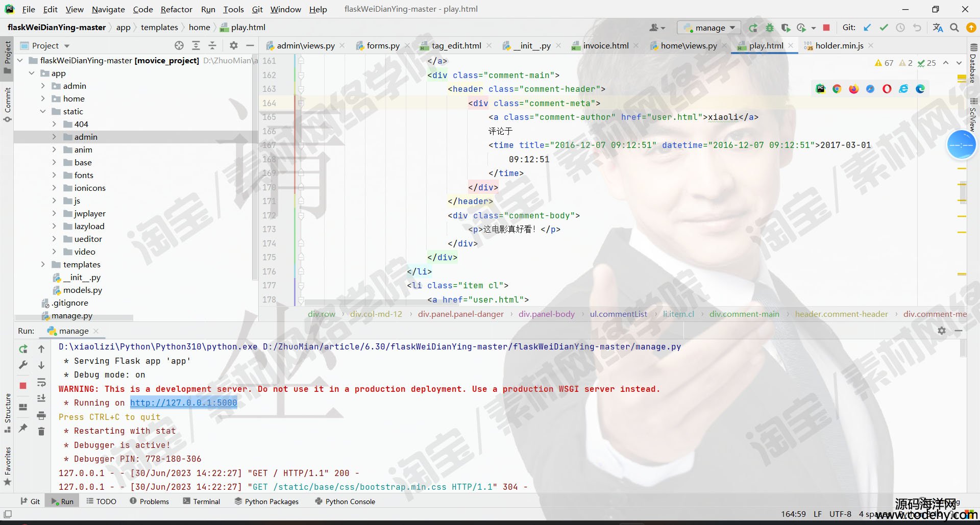The height and width of the screenshot is (525, 980).
Task: Locate current file with target icon
Action: click(x=179, y=45)
